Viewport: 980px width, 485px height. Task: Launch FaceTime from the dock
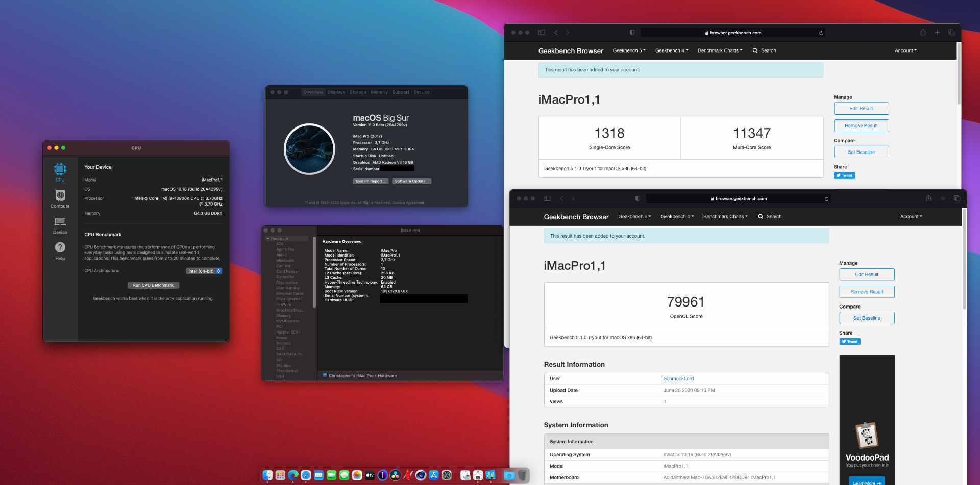pyautogui.click(x=331, y=475)
